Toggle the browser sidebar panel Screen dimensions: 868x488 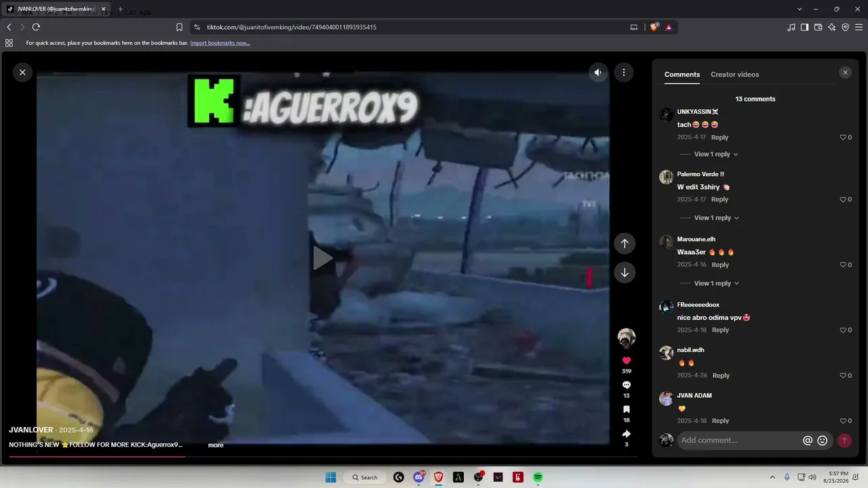click(804, 27)
